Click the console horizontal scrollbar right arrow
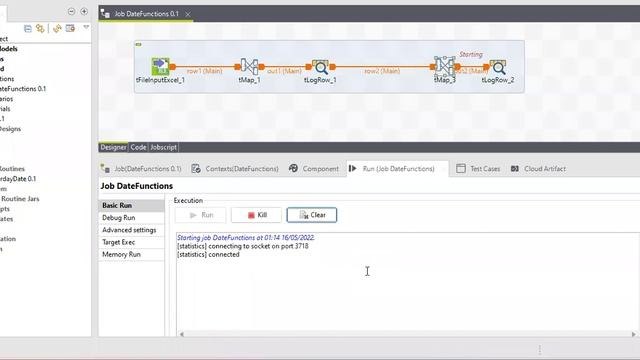Screen dimensions: 640x360 [x=633, y=334]
